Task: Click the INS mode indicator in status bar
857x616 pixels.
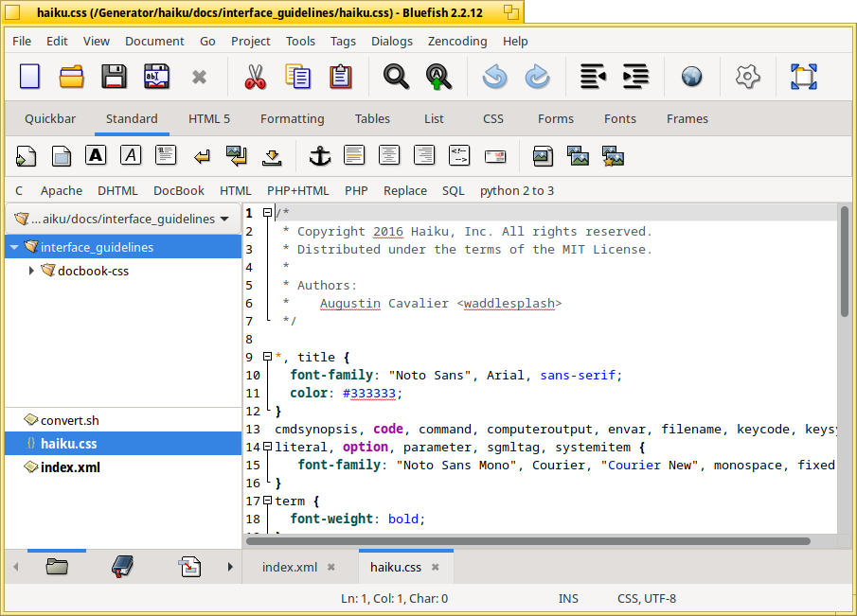Action: [568, 599]
